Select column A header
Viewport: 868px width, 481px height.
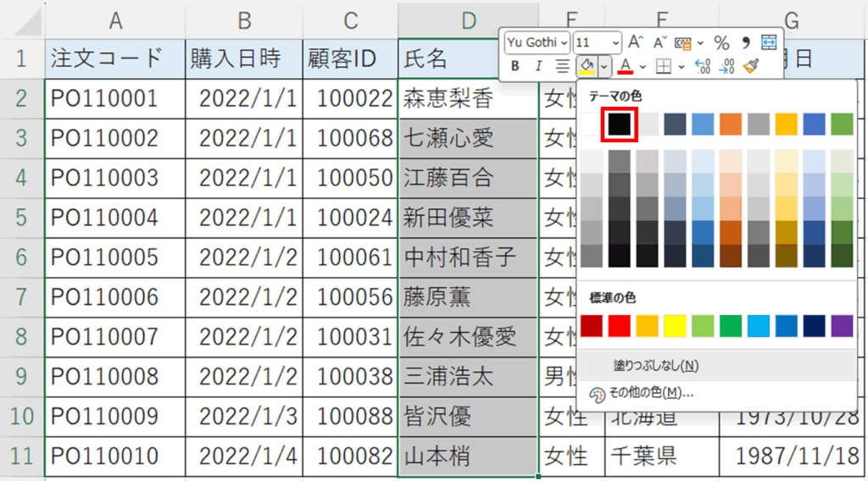(114, 20)
